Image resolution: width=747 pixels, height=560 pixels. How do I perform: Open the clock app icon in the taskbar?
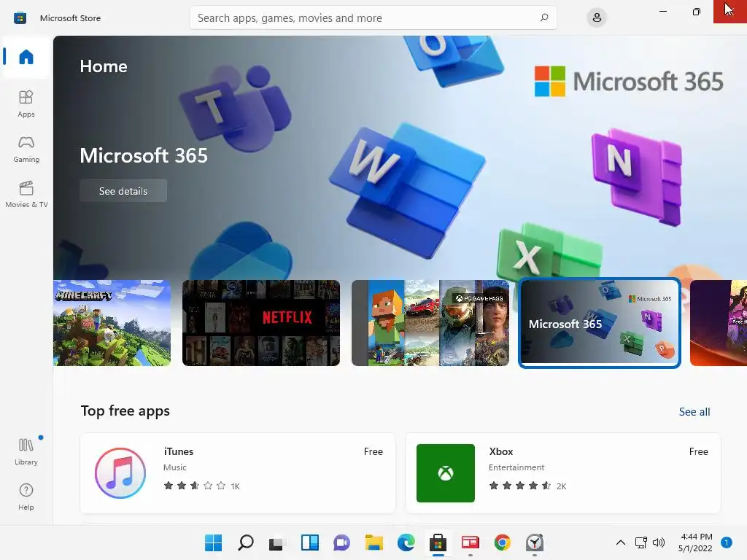pos(535,542)
